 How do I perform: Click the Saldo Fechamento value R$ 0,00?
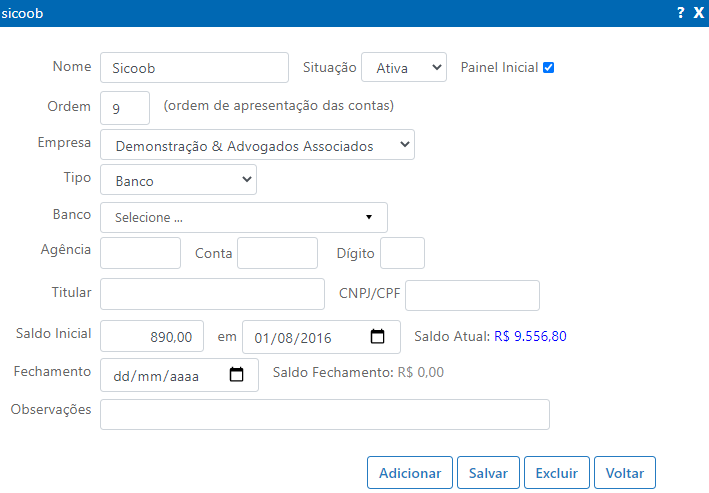tap(421, 372)
